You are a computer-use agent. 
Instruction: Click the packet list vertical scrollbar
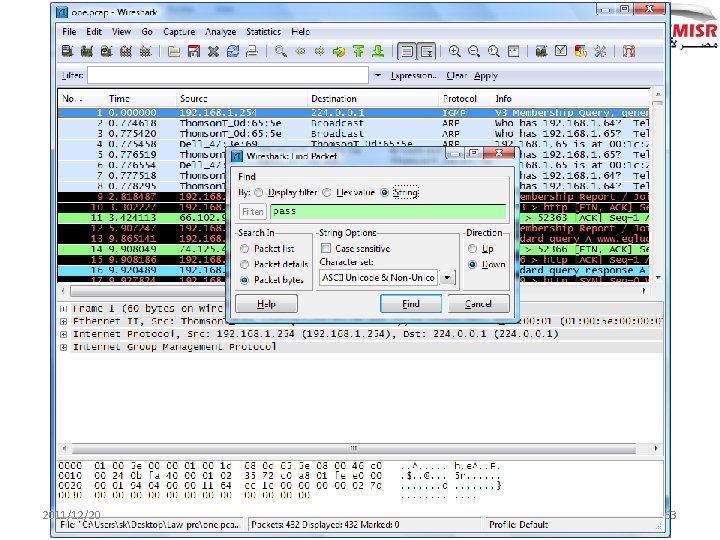click(x=657, y=190)
